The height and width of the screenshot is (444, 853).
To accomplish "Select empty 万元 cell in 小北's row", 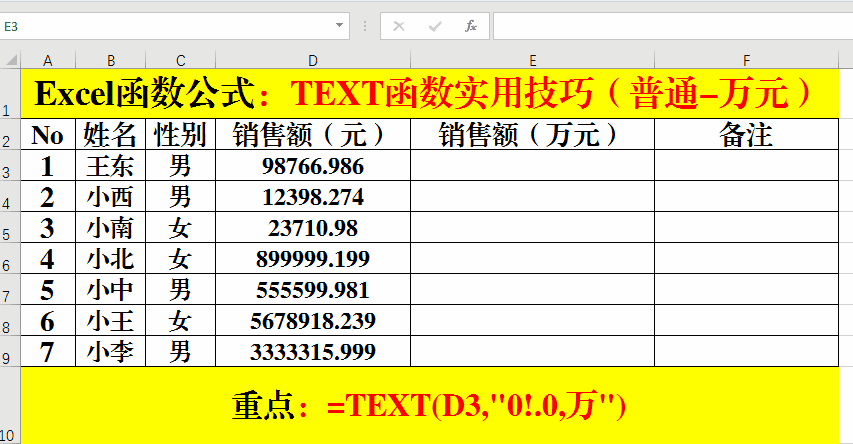I will point(533,258).
